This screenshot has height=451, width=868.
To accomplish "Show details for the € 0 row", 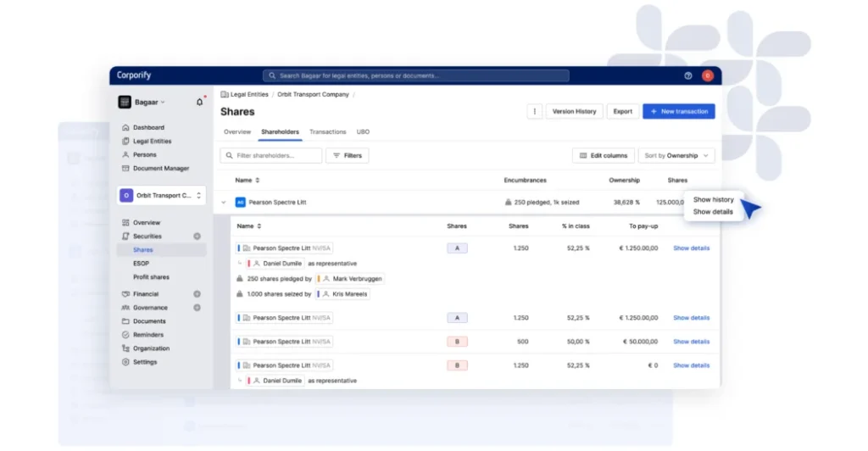I will pyautogui.click(x=691, y=365).
